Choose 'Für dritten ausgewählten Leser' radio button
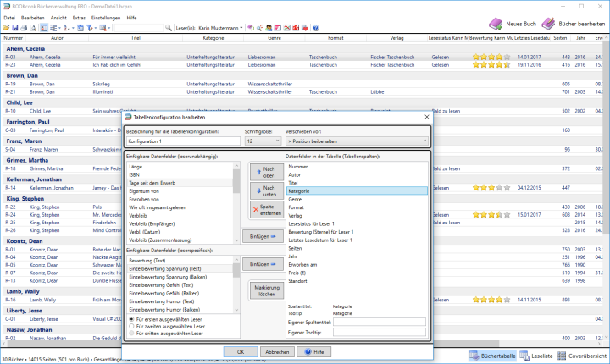This screenshot has height=364, width=610. pyautogui.click(x=131, y=334)
